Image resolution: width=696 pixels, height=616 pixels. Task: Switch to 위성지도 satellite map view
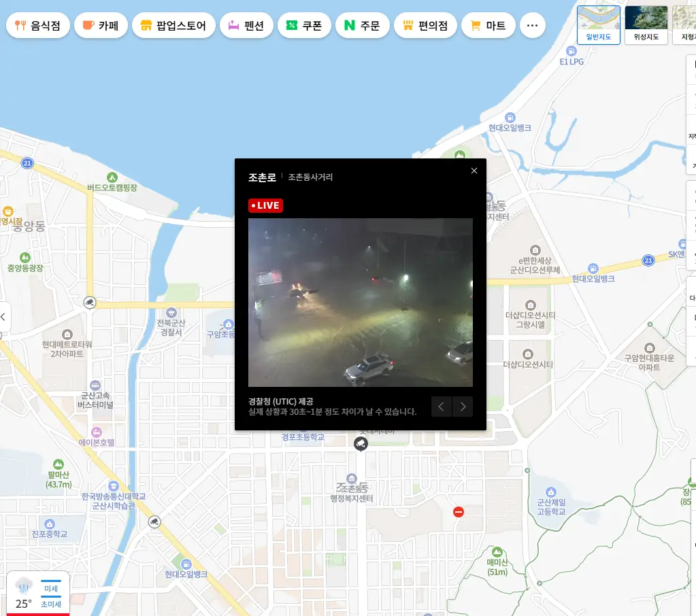pyautogui.click(x=646, y=25)
